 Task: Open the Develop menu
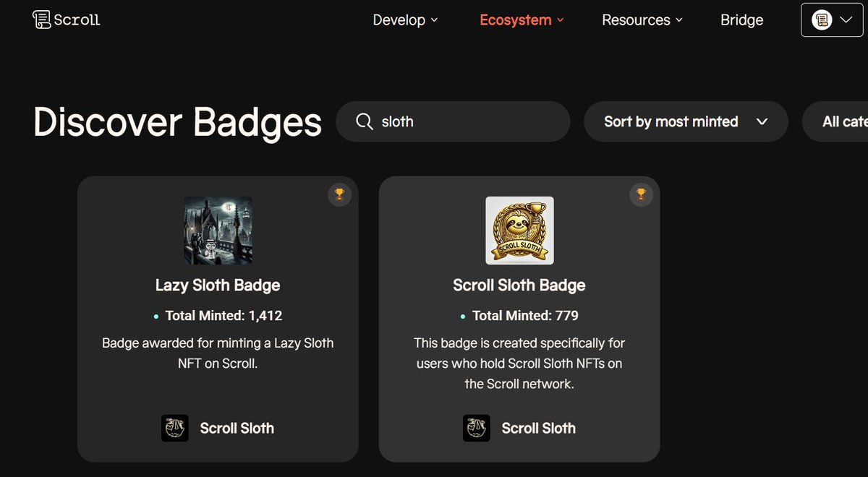coord(405,20)
